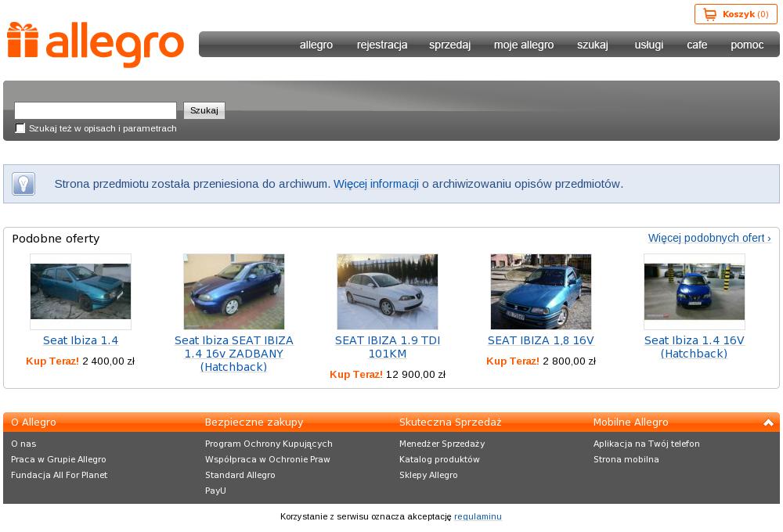Click the price 2 400,00 zł
The width and height of the screenshot is (783, 532).
(x=108, y=361)
